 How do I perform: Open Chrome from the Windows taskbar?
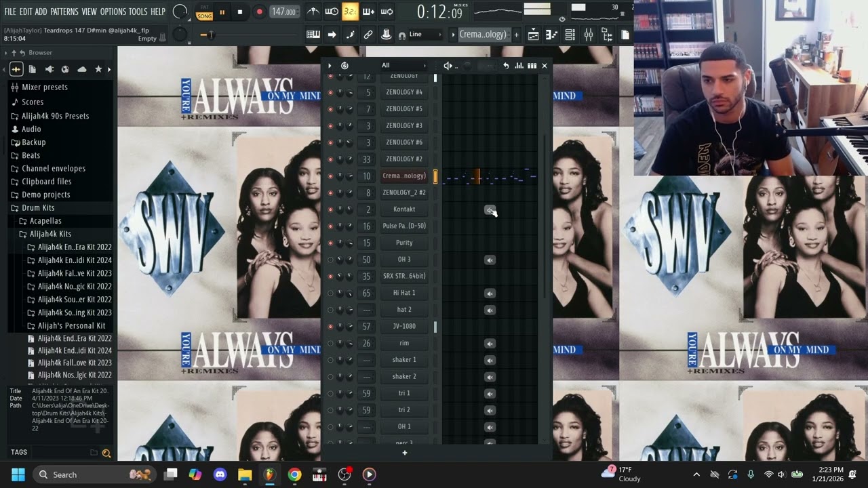pyautogui.click(x=294, y=474)
